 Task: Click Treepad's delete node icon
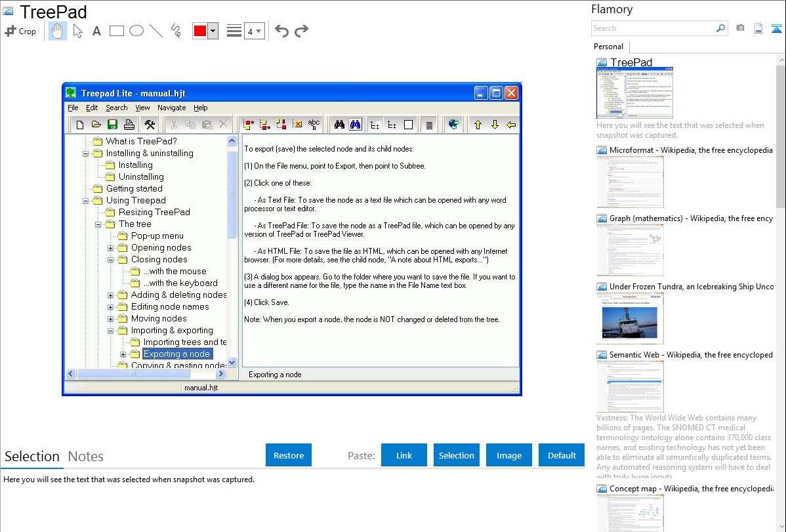pyautogui.click(x=297, y=125)
